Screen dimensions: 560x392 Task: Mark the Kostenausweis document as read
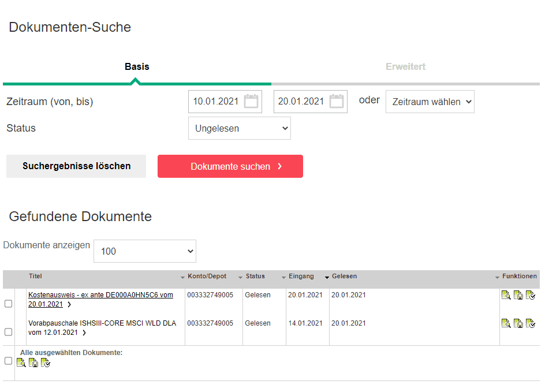coord(531,295)
